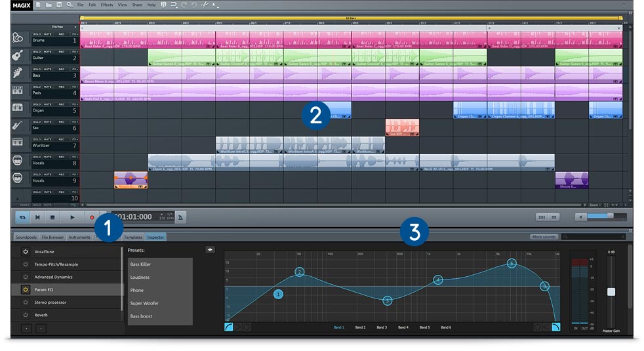The image size is (644, 351).
Task: Open the Edit menu
Action: coord(92,5)
